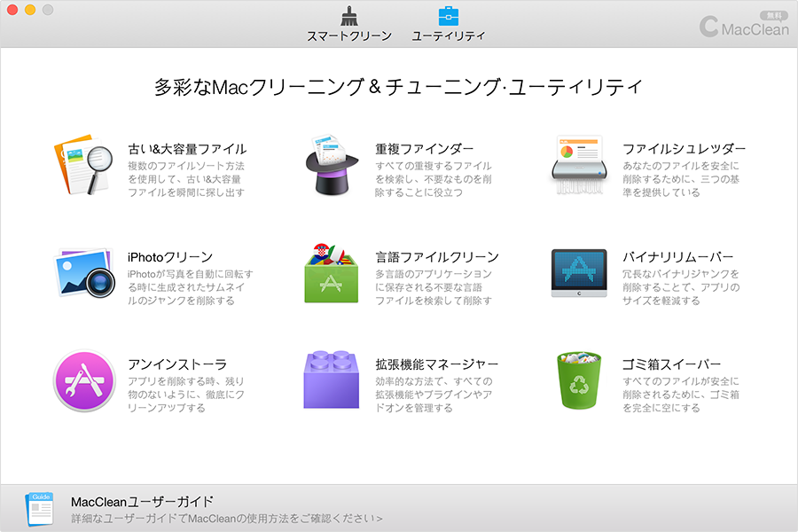Open the iPhotoクリーン camera photo icon
The image size is (798, 532).
pyautogui.click(x=83, y=273)
